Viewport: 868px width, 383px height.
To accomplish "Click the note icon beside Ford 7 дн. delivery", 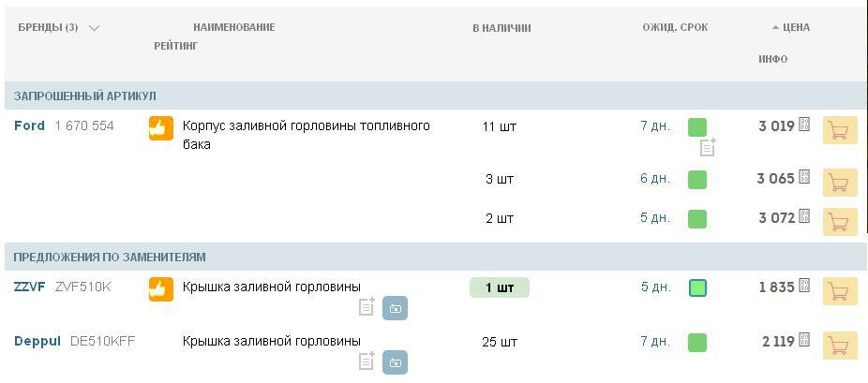I will (x=708, y=147).
